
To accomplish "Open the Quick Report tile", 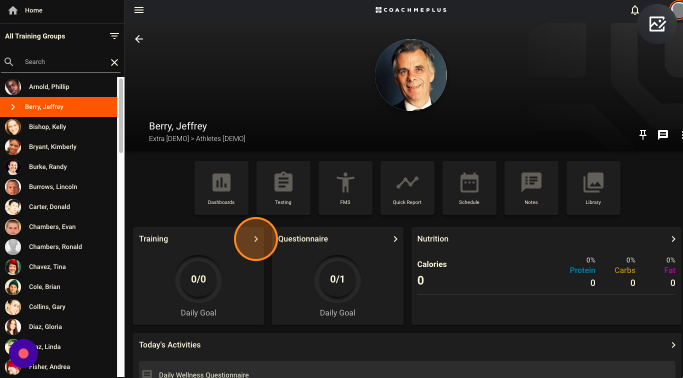I will pyautogui.click(x=407, y=188).
